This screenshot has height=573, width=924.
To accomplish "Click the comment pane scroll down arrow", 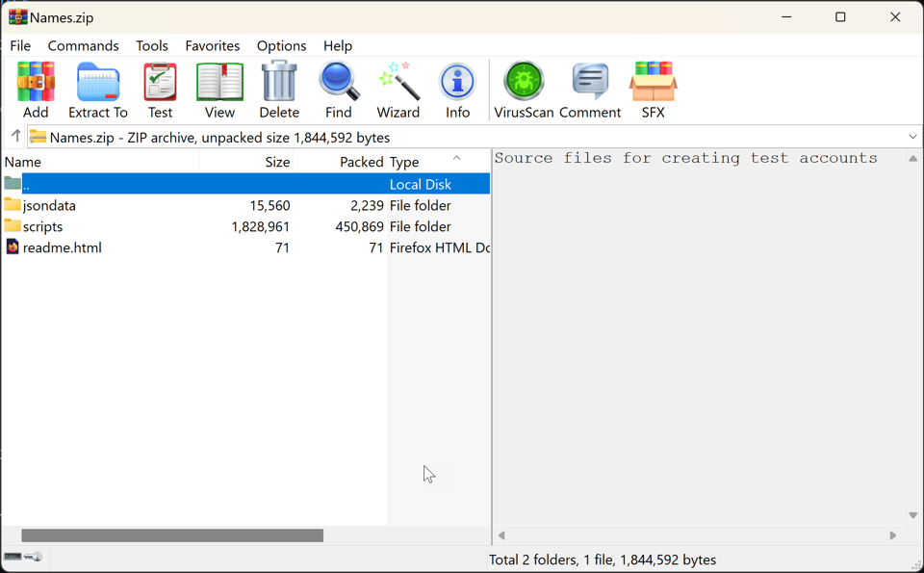I will click(912, 515).
